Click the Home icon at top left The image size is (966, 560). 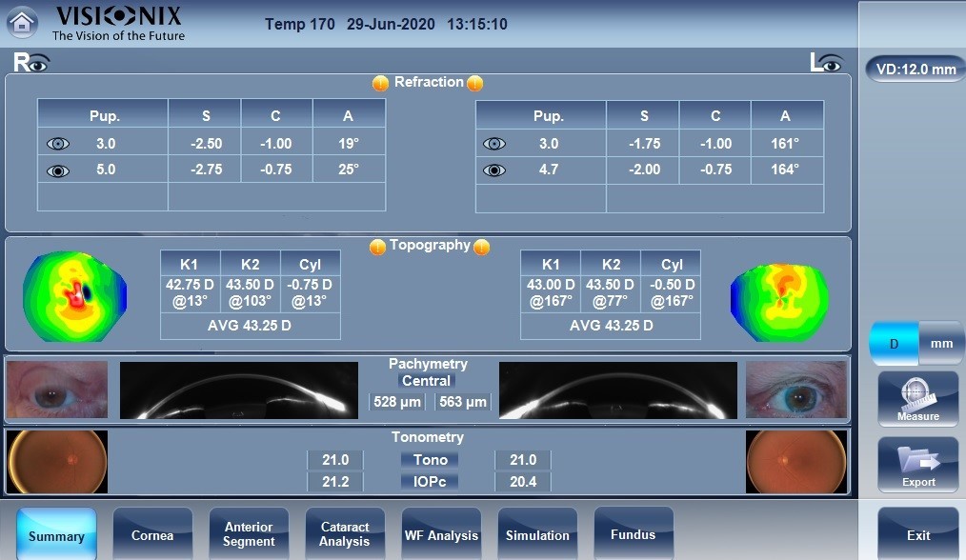click(22, 23)
